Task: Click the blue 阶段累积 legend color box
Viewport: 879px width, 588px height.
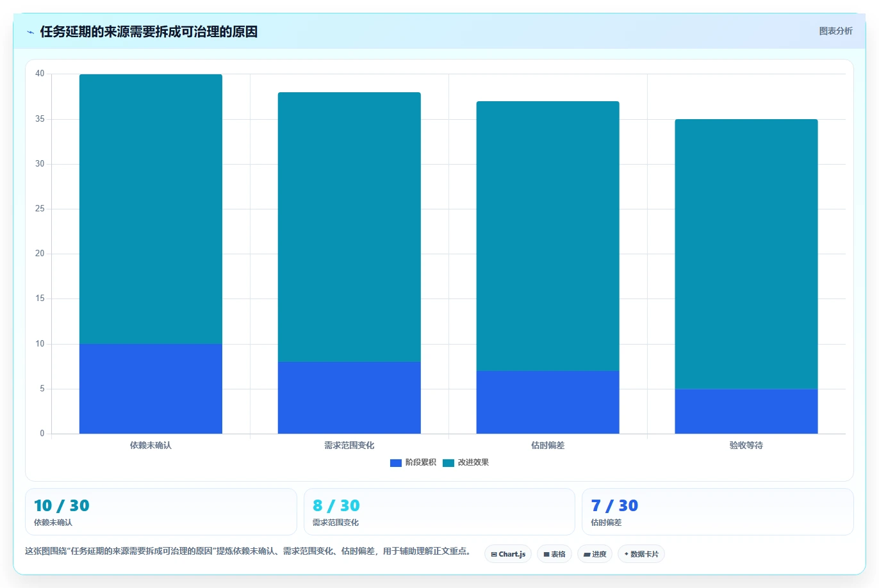Action: click(396, 462)
